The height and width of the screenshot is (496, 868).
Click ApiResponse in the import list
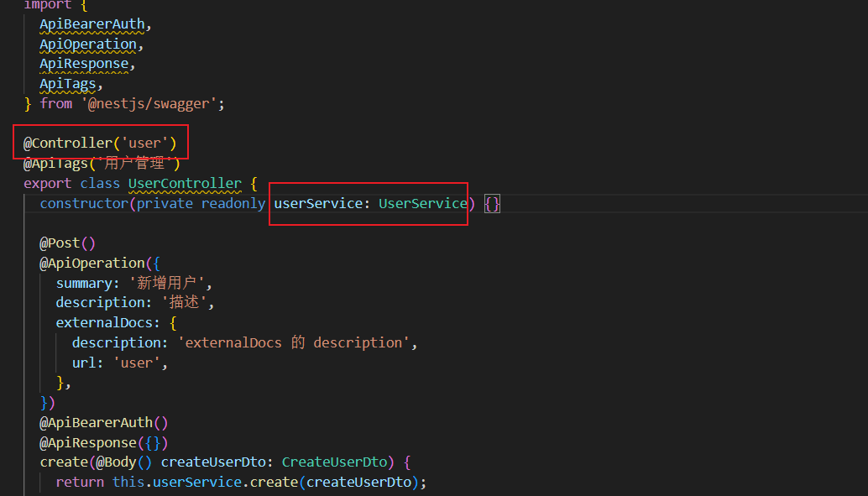pyautogui.click(x=84, y=64)
